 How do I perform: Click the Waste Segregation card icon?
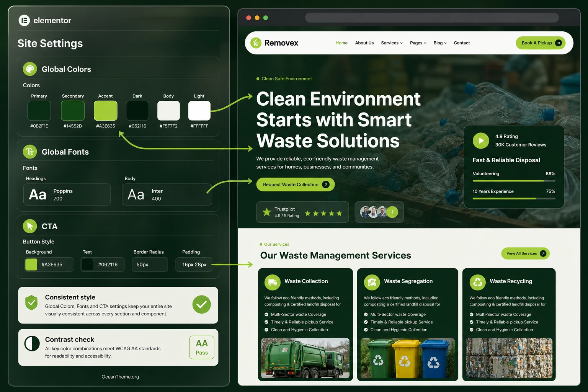372,283
